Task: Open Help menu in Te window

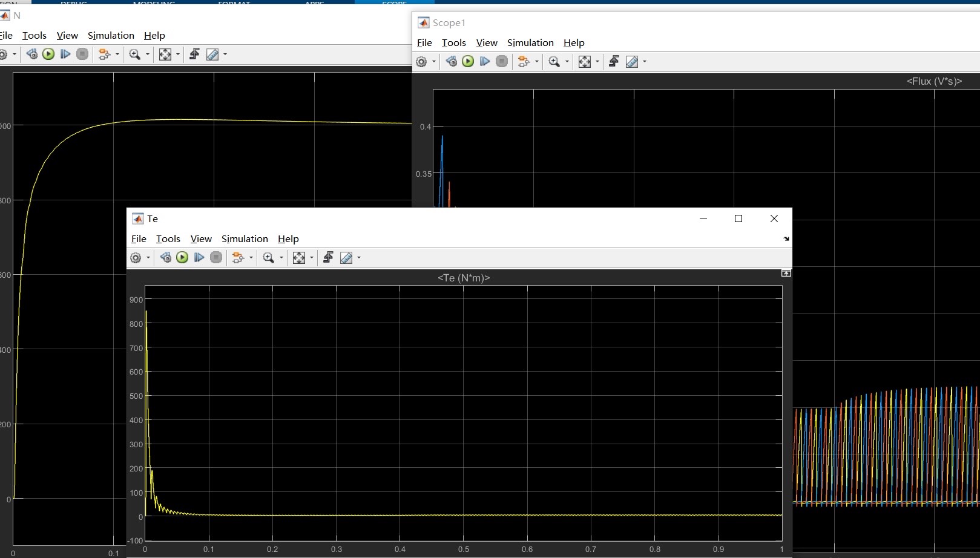Action: point(288,238)
